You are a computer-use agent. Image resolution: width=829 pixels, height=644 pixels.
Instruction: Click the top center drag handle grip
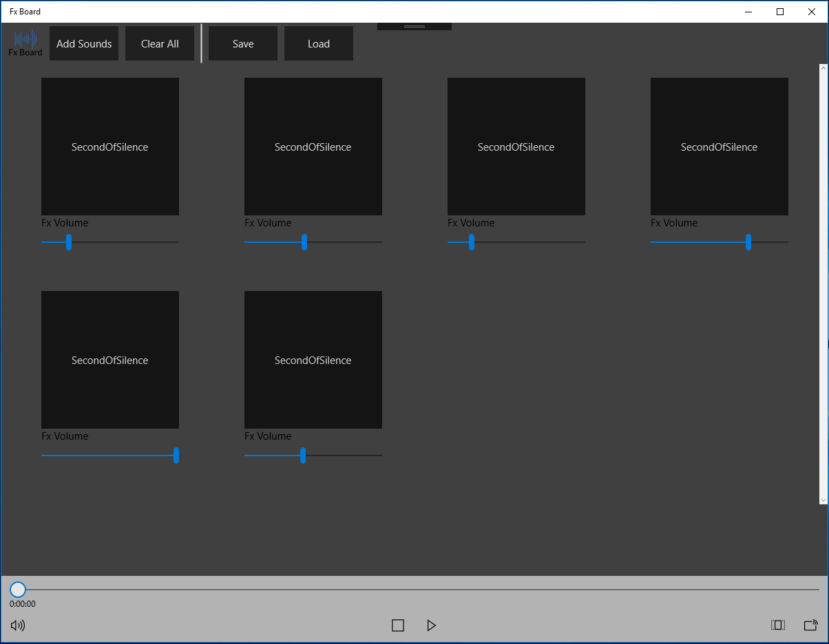coord(414,26)
